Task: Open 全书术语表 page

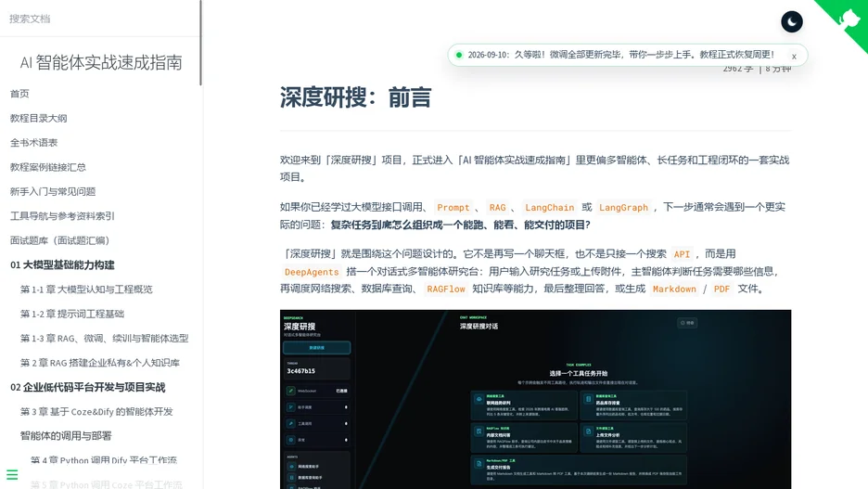Action: (x=33, y=142)
